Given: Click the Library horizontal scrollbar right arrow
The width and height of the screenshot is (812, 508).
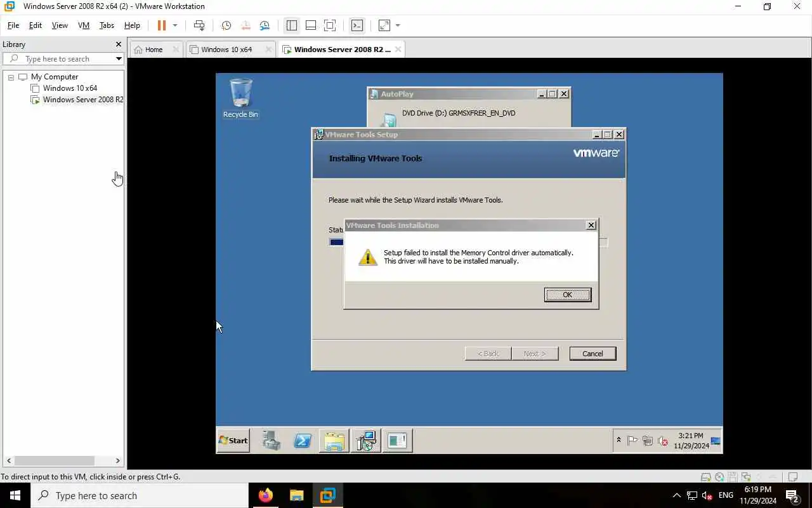Looking at the screenshot, I should pos(117,460).
